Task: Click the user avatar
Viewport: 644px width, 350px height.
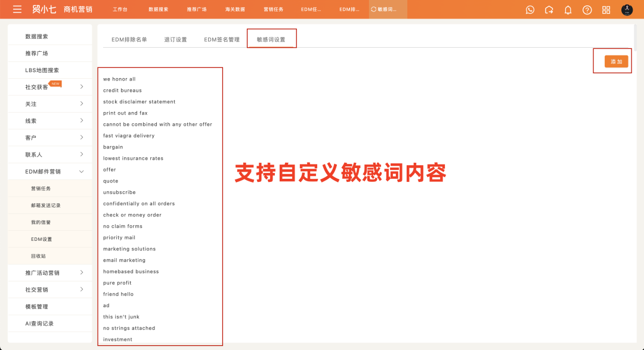Action: pos(627,10)
